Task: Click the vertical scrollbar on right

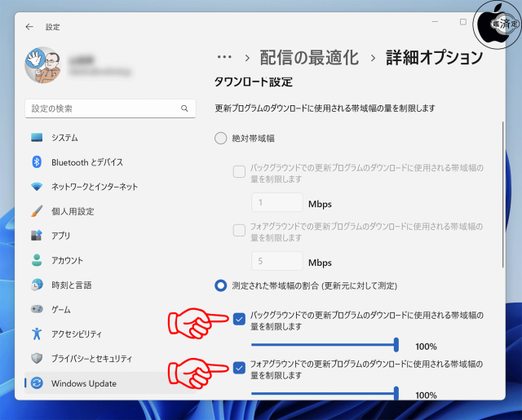Action: 502,194
